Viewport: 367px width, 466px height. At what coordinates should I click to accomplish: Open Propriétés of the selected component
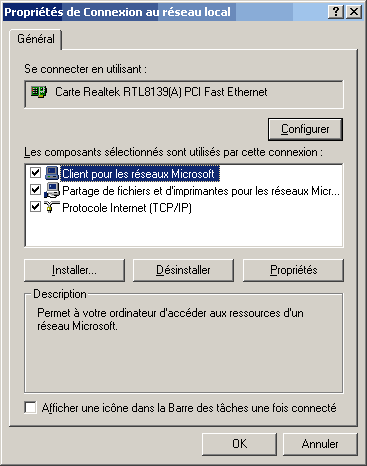tap(293, 270)
